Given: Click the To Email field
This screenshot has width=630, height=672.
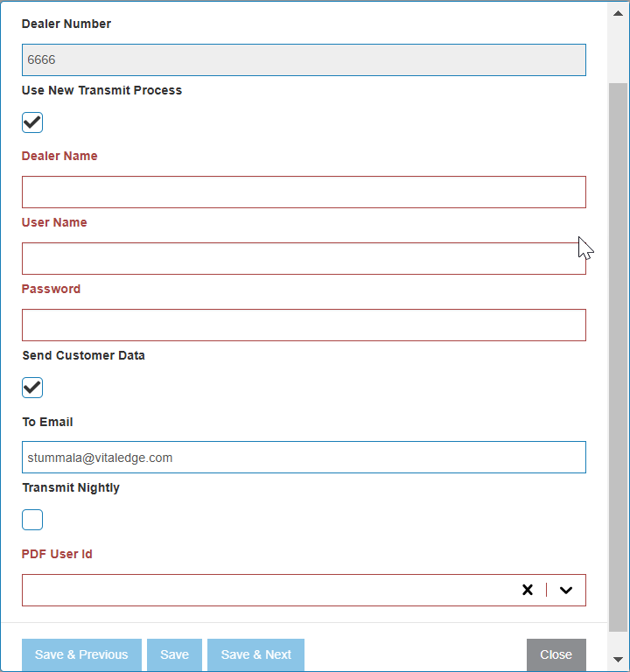Looking at the screenshot, I should pos(304,458).
